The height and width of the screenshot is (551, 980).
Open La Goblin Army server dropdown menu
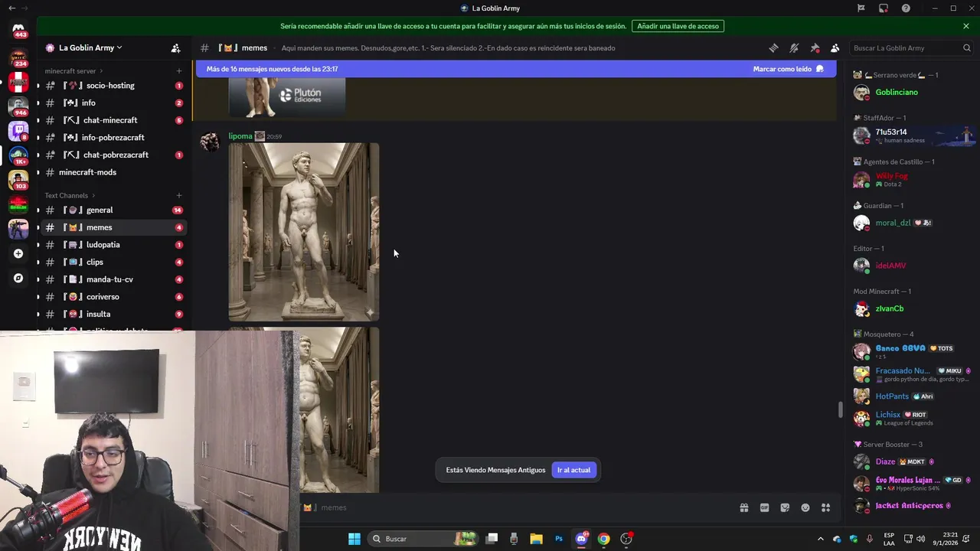click(90, 47)
